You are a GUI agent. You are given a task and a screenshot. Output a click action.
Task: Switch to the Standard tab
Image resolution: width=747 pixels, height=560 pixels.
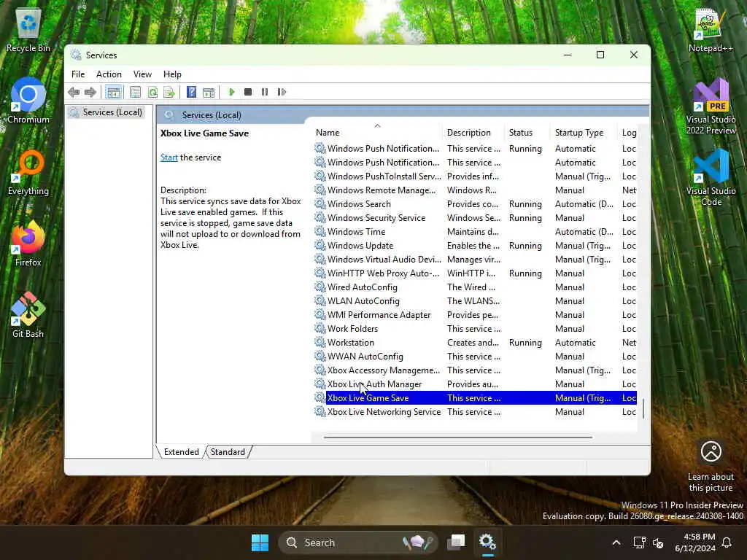pyautogui.click(x=228, y=452)
